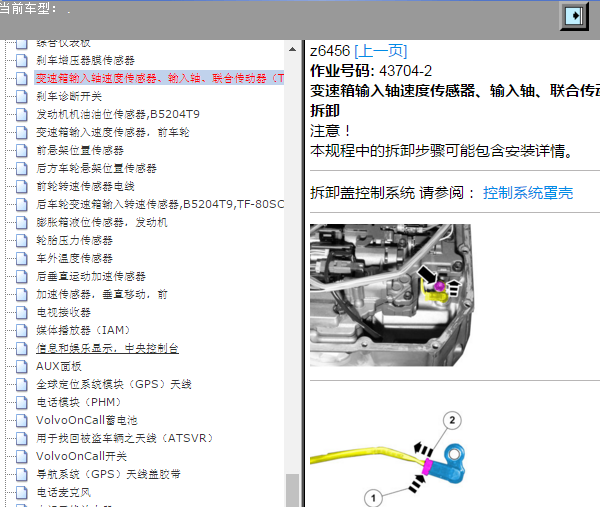Click the scroll-up arrow of the tree list
The width and height of the screenshot is (600, 507).
coord(293,49)
